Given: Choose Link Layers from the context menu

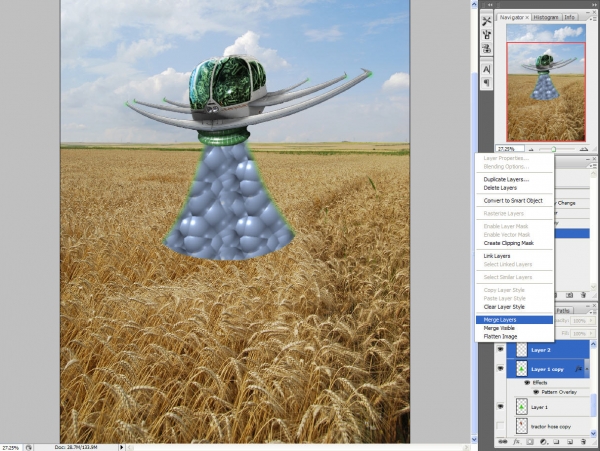Looking at the screenshot, I should (514, 256).
